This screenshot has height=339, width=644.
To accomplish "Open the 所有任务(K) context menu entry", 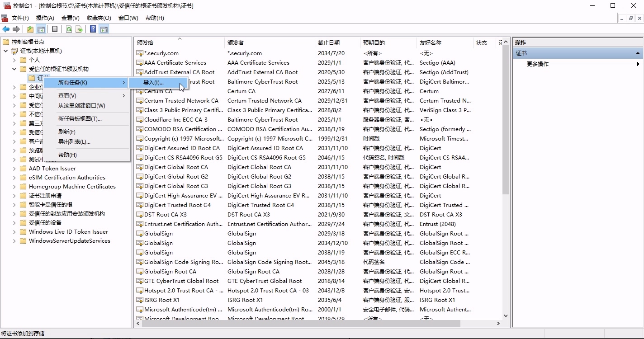I will pyautogui.click(x=87, y=83).
